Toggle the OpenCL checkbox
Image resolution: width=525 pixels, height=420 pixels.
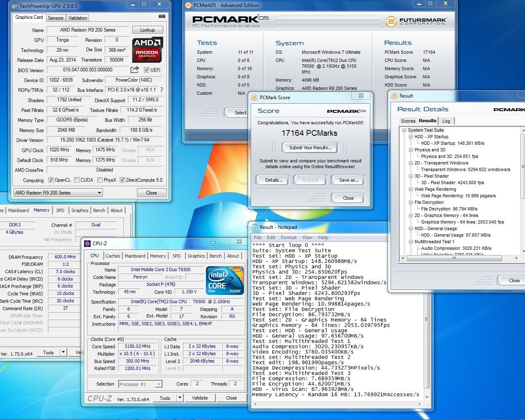[x=51, y=180]
